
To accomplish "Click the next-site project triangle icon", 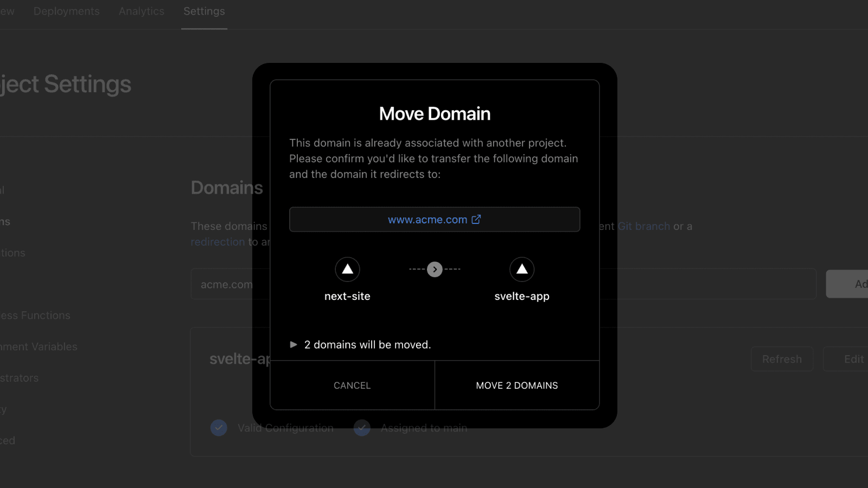I will point(347,269).
